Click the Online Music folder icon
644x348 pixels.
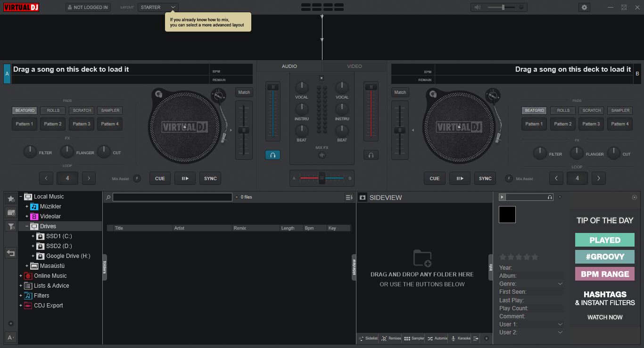28,276
